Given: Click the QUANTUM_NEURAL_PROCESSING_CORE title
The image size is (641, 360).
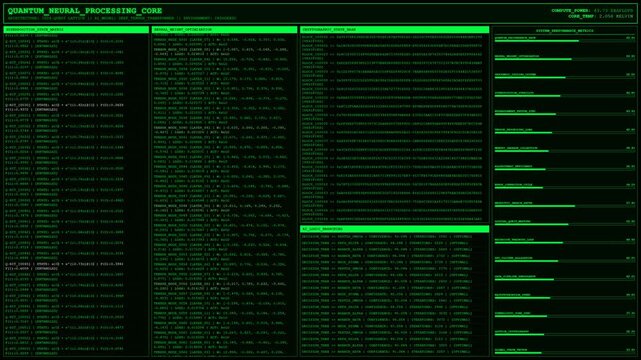Looking at the screenshot, I should coord(85,11).
